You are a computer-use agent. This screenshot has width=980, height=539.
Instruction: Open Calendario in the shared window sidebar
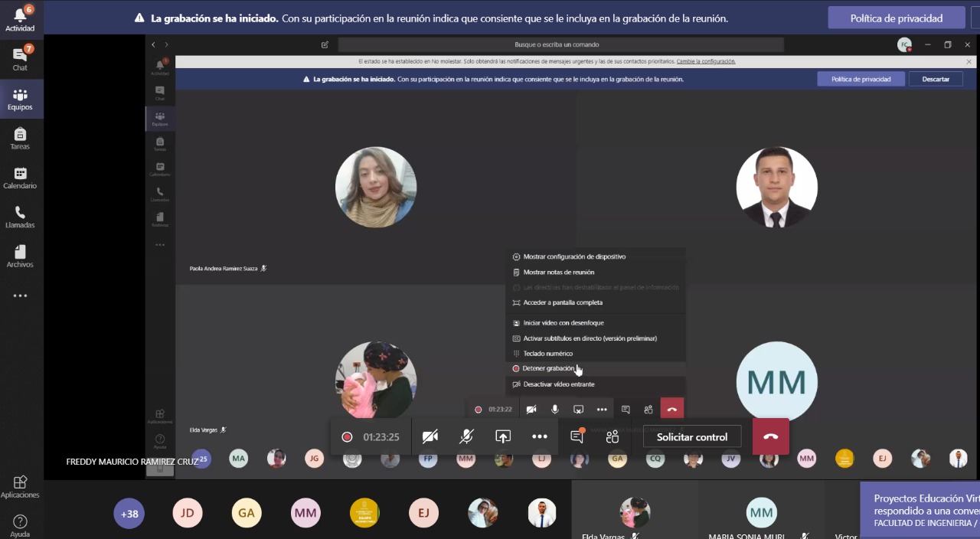(x=160, y=169)
